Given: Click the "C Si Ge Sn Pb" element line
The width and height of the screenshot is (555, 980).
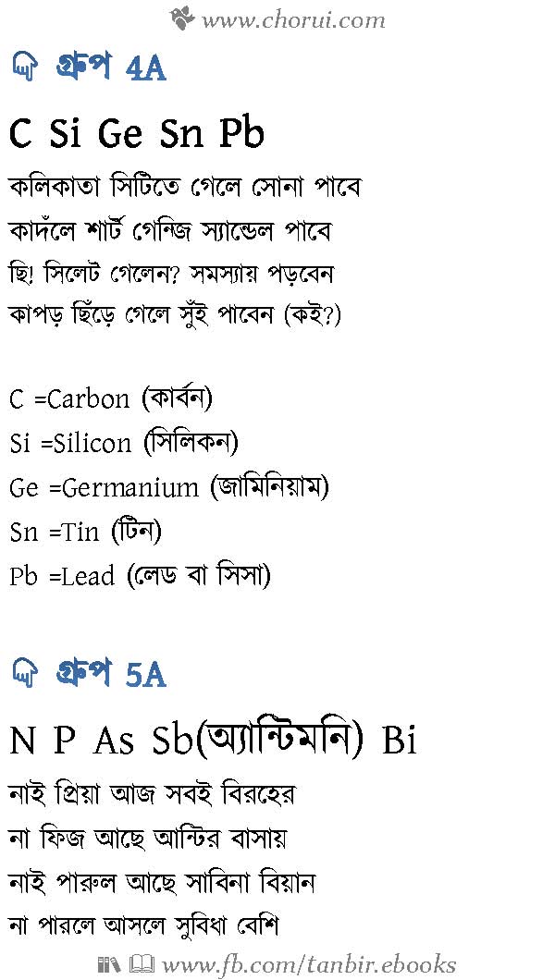Looking at the screenshot, I should [137, 135].
